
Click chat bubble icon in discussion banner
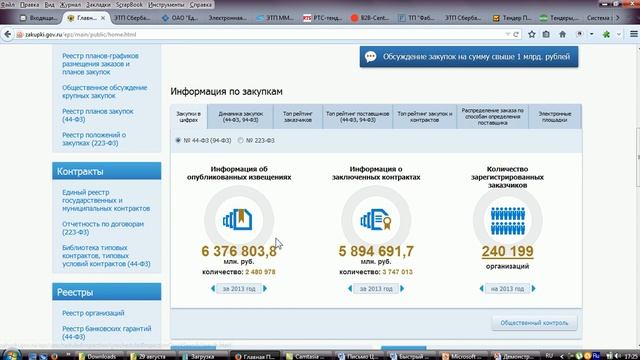coord(371,57)
